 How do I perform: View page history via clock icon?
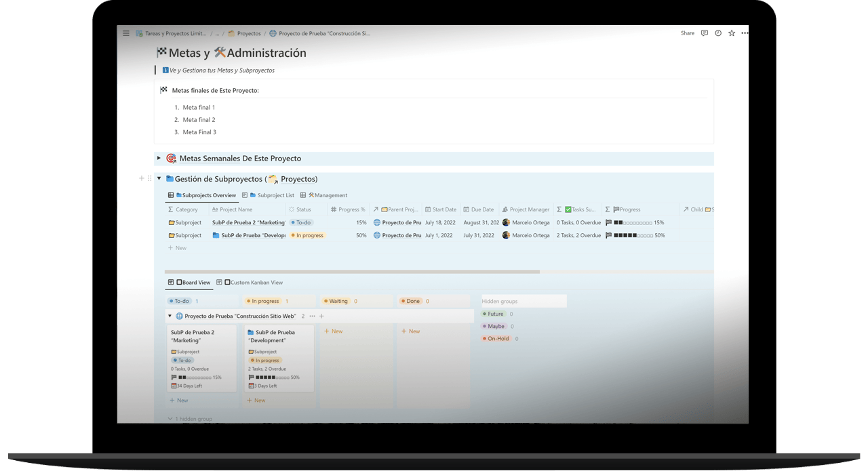(x=718, y=33)
